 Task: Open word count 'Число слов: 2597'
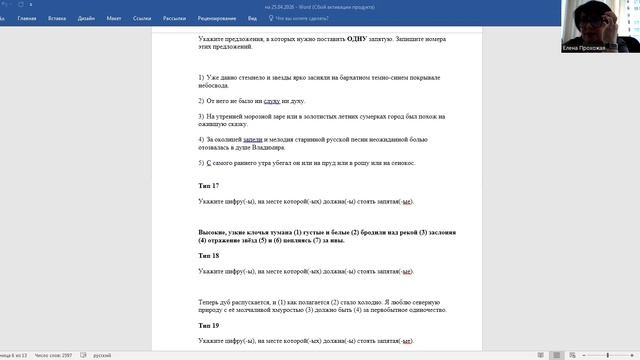click(53, 356)
